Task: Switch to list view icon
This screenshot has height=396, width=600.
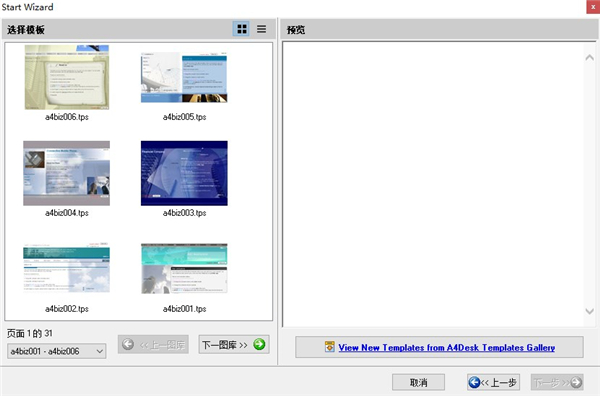Action: [x=261, y=29]
